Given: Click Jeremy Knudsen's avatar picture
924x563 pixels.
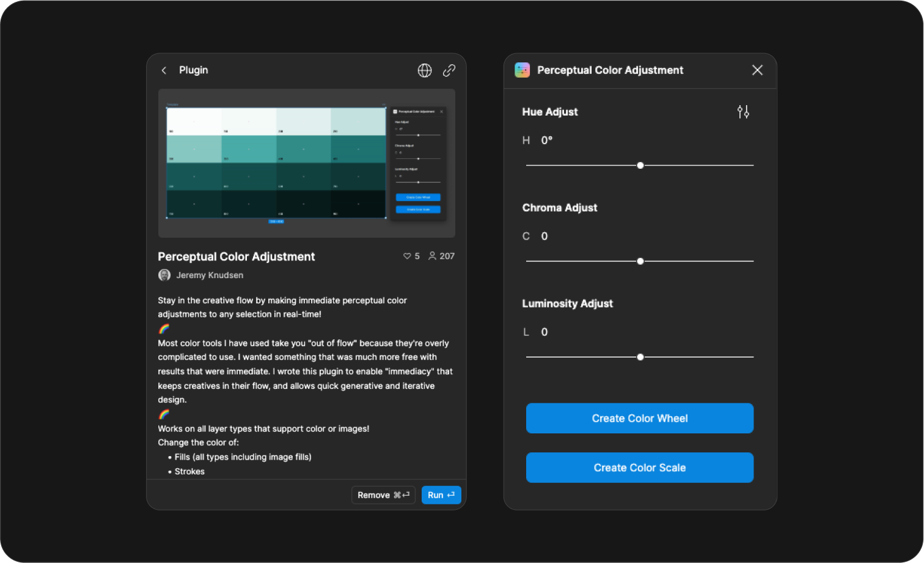Looking at the screenshot, I should click(164, 275).
